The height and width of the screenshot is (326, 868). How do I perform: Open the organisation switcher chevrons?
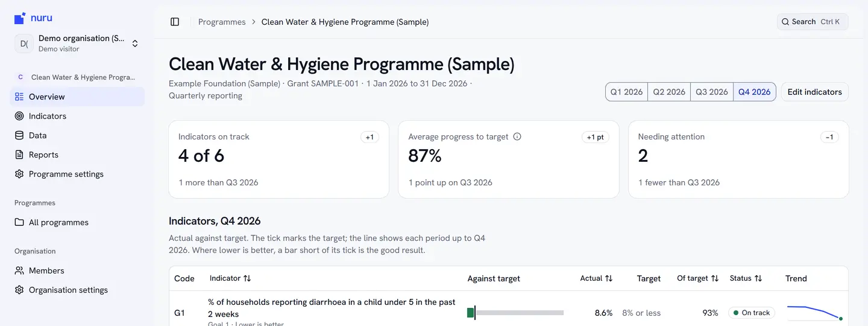pyautogui.click(x=135, y=43)
